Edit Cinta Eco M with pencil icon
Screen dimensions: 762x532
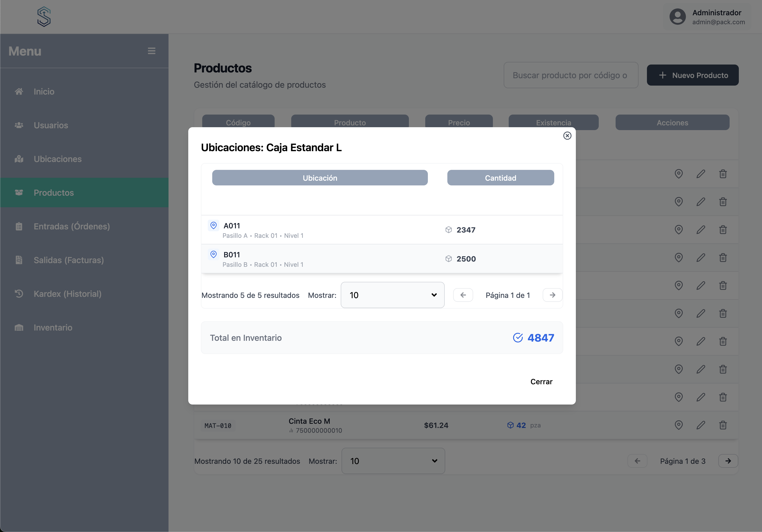(701, 425)
